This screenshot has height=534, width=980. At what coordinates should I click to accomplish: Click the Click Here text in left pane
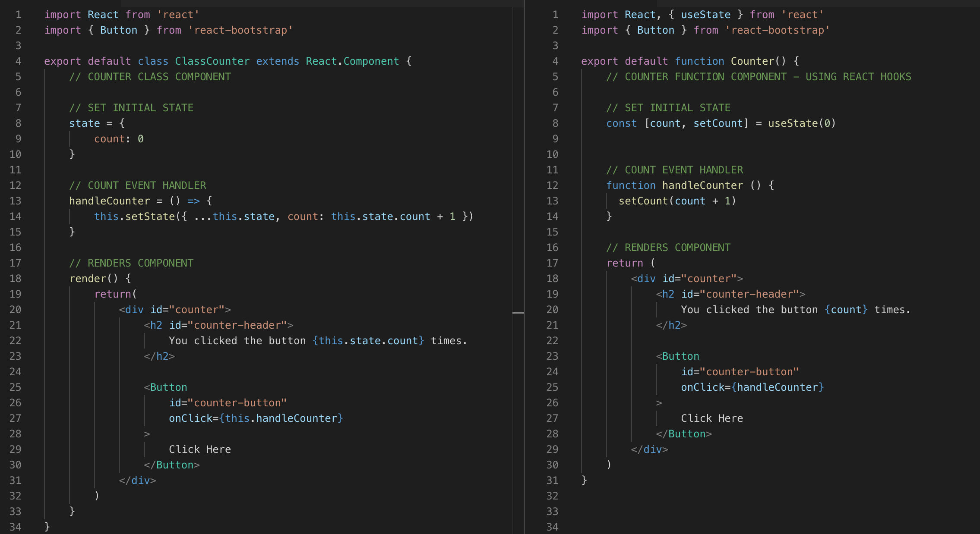pos(199,449)
